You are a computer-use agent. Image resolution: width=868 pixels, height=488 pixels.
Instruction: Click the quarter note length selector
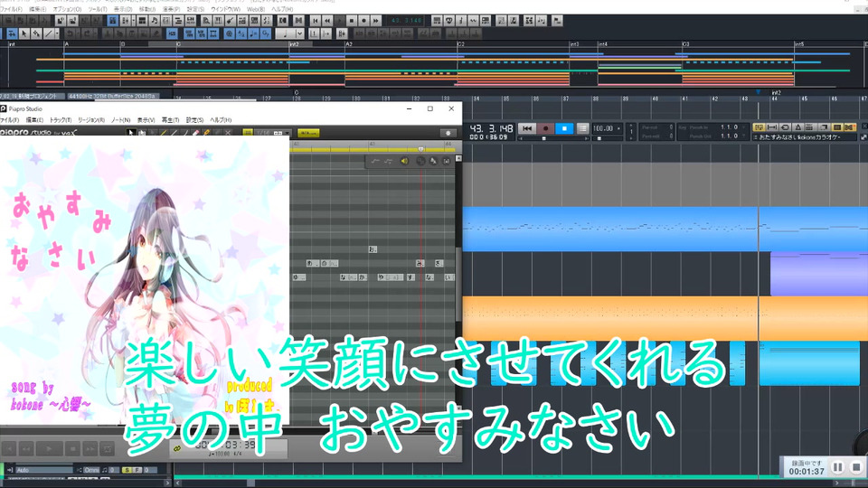(285, 33)
